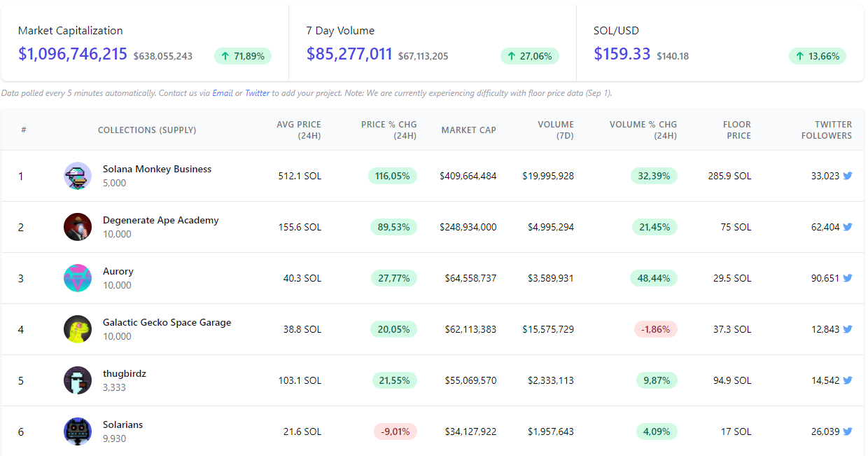Select the Galactic Gecko Space Garage avatar

(78, 329)
